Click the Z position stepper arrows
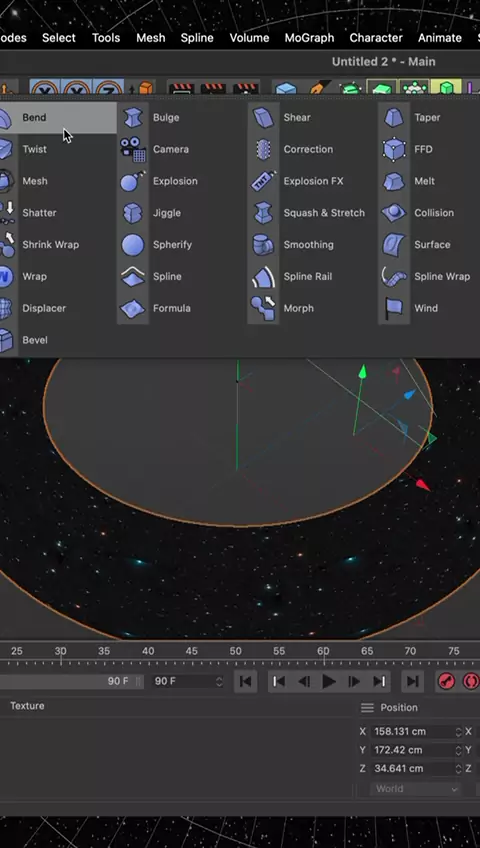 [x=458, y=768]
